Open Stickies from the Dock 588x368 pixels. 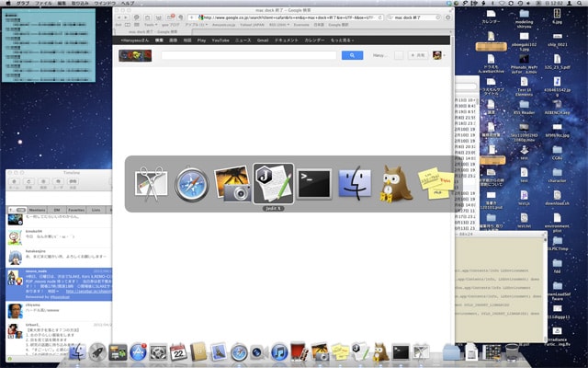pos(340,352)
